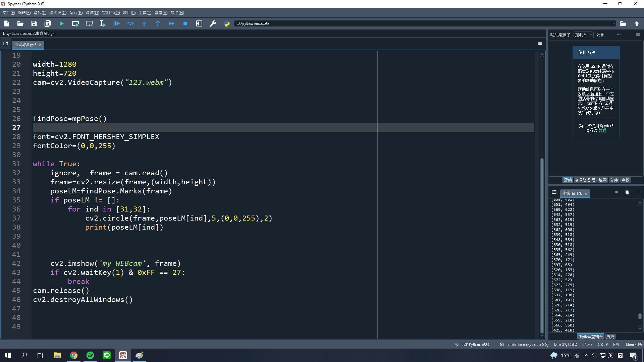This screenshot has width=644, height=362.
Task: Open Spotify from the taskbar
Action: point(90,355)
